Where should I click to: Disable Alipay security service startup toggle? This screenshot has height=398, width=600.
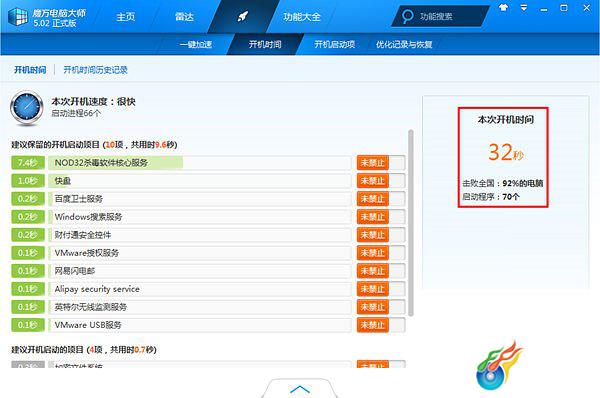(381, 289)
